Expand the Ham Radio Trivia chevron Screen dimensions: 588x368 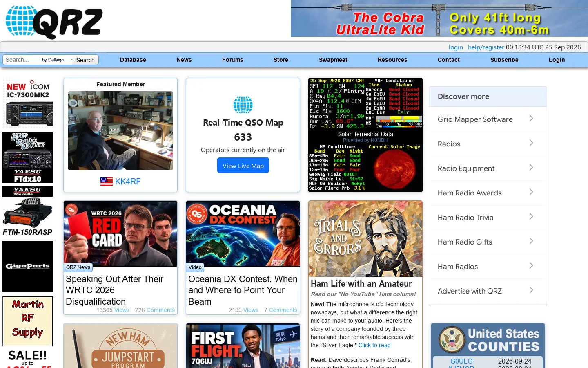531,216
